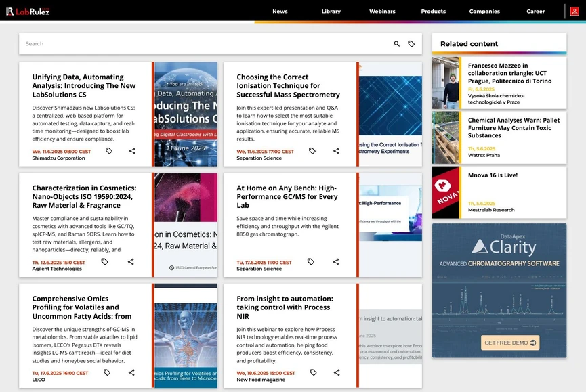This screenshot has width=586, height=392.
Task: Click tag icon on Ionisation Technique card
Action: (312, 151)
